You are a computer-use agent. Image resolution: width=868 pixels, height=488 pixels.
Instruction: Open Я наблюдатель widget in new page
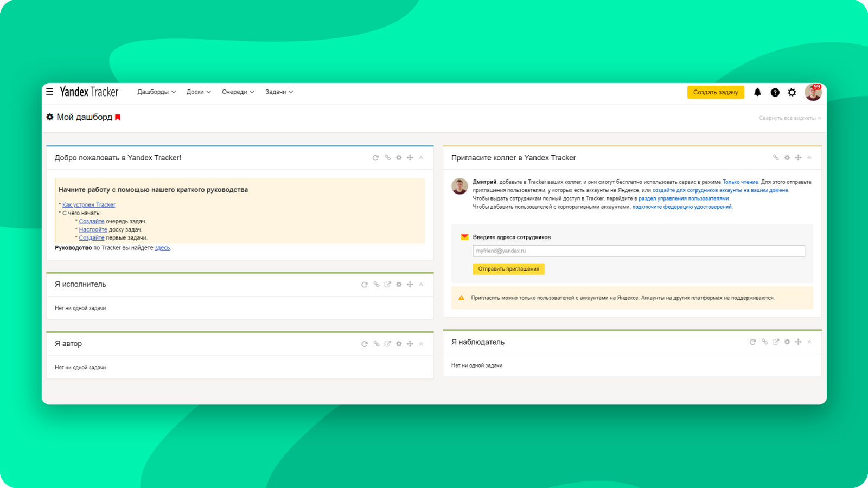pyautogui.click(x=776, y=342)
